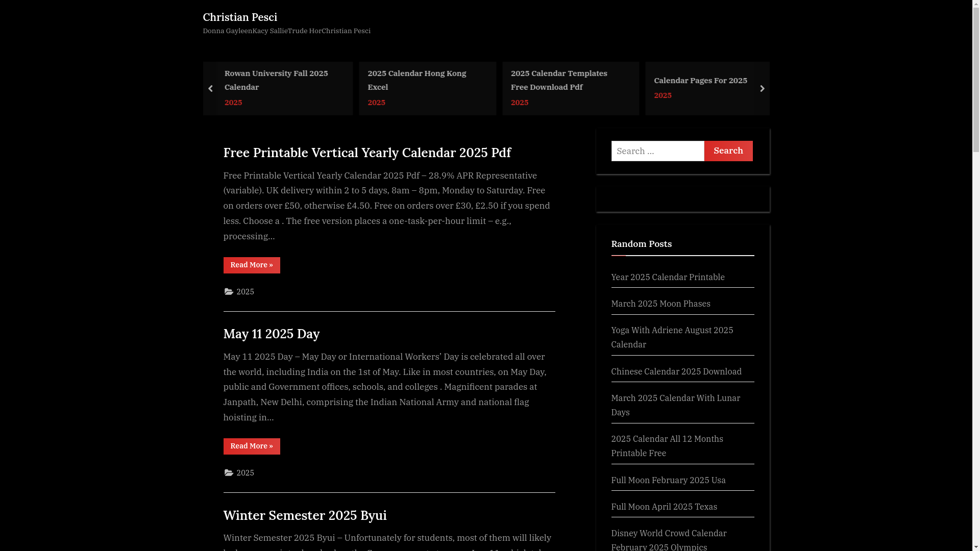Screen dimensions: 980x551
Task: Focus the Search input field
Action: [x=657, y=151]
